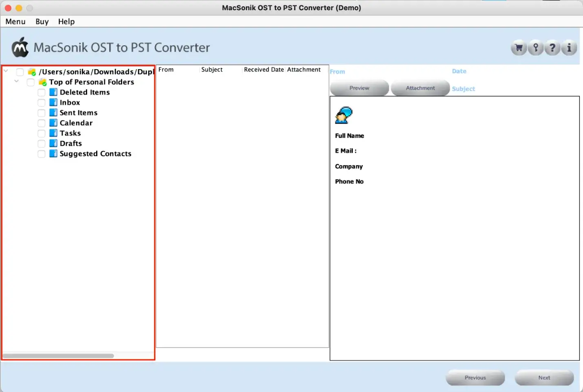Check the Drafts checkbox
Viewport: 583px width, 392px height.
tap(42, 143)
